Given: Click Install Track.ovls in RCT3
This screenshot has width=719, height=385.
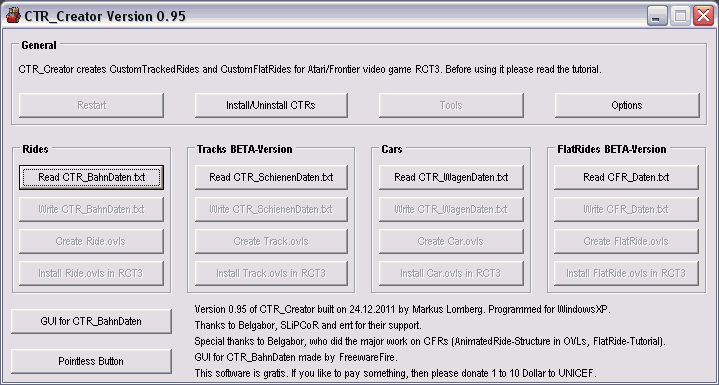Looking at the screenshot, I should tap(271, 274).
